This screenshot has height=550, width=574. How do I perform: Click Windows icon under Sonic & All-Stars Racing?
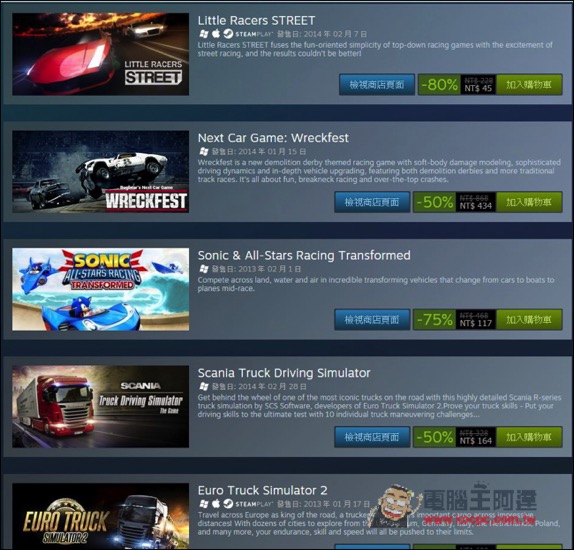pos(204,269)
